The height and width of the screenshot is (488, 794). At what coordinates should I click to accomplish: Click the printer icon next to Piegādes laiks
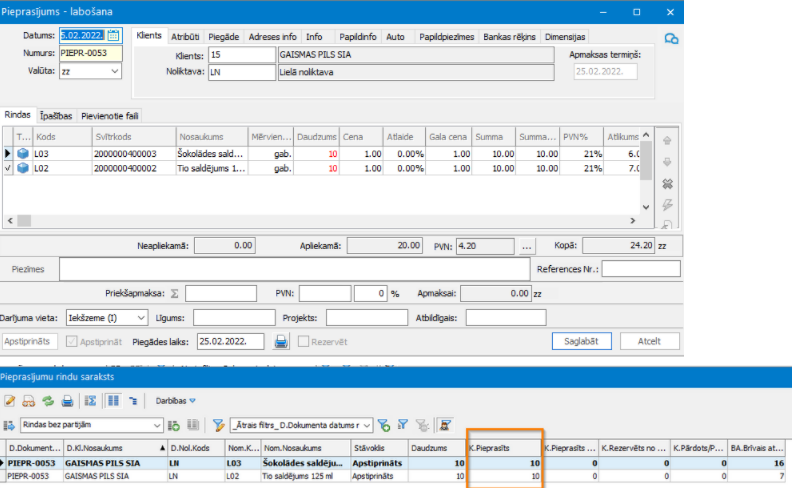click(x=281, y=342)
